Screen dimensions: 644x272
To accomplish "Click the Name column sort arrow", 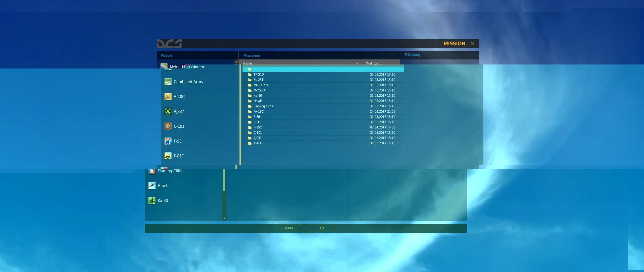I will coord(357,63).
